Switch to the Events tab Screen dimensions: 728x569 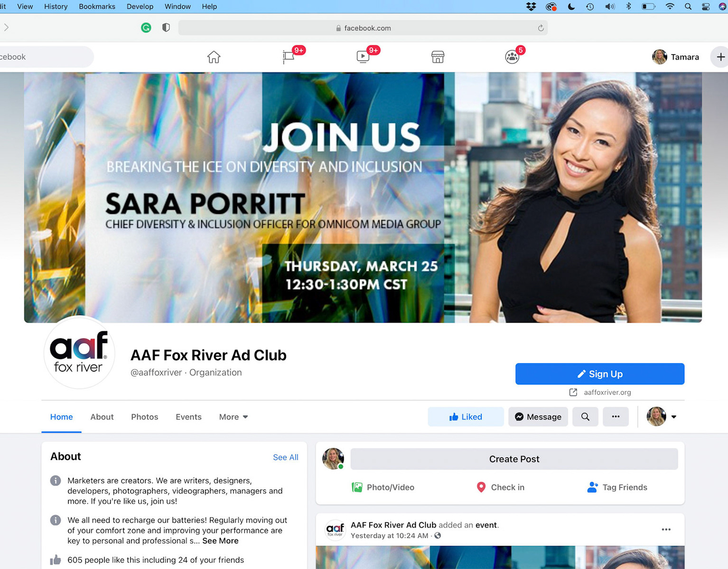point(188,417)
